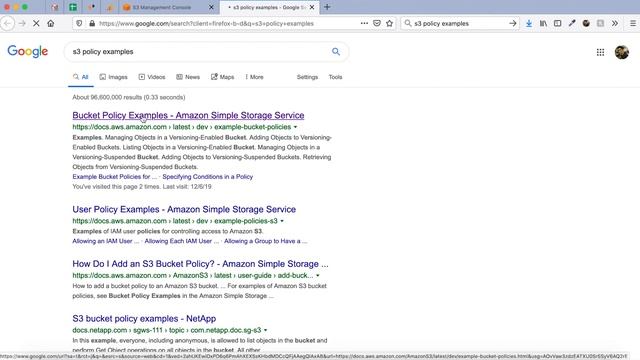The width and height of the screenshot is (640, 360).
Task: Open Specifying Conditions in a Policy sitelink
Action: [x=208, y=177]
